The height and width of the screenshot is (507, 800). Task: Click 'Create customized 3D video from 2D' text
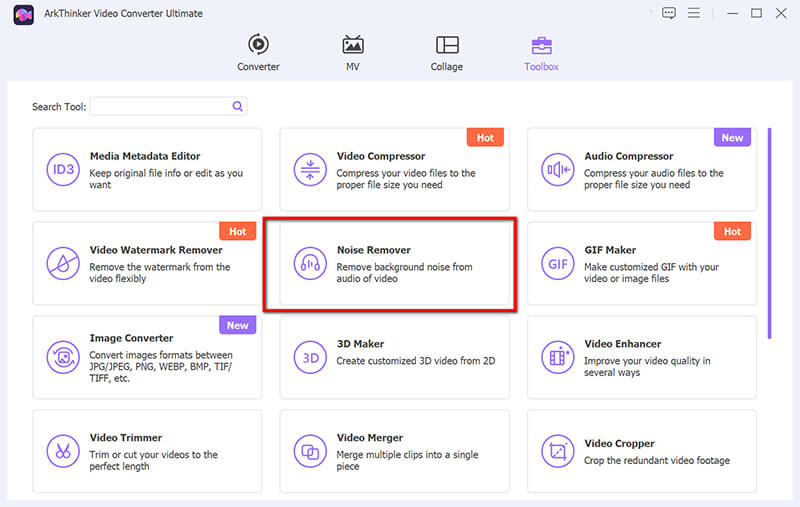pos(416,361)
